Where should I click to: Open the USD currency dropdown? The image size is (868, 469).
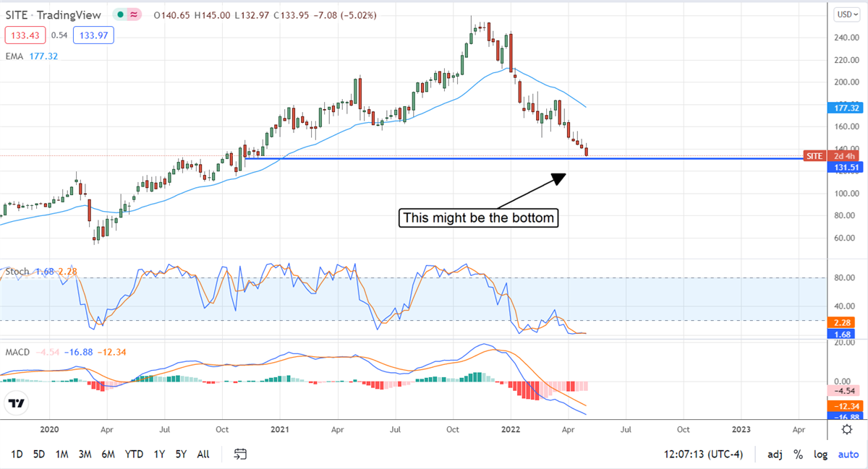[847, 14]
